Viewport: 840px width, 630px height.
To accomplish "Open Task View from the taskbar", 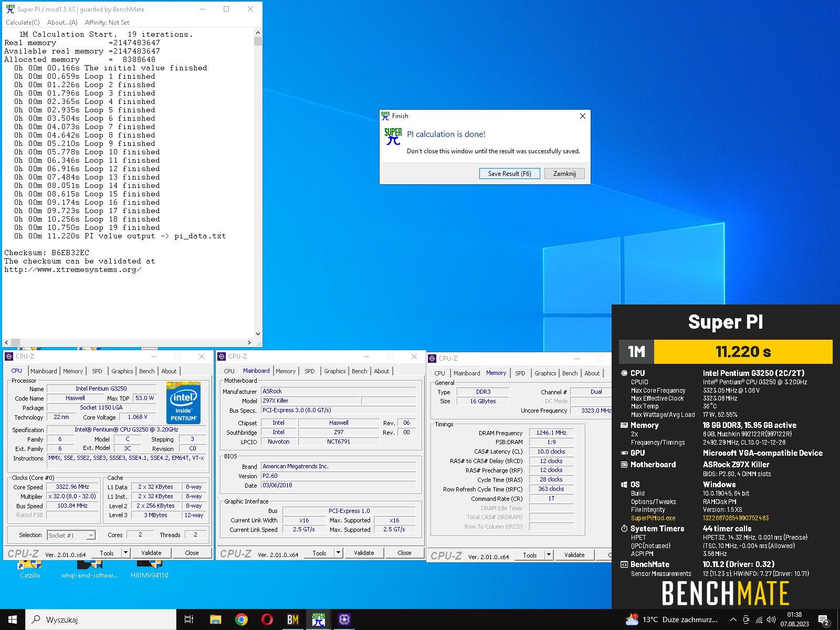I will click(x=189, y=619).
